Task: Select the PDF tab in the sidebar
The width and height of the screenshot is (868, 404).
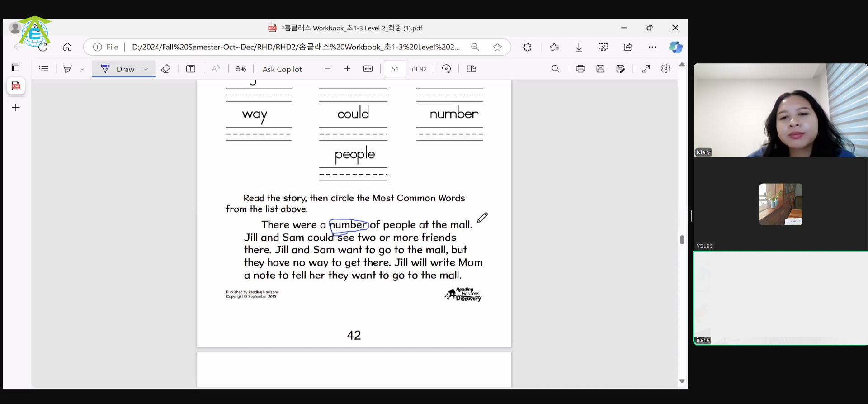Action: 16,86
